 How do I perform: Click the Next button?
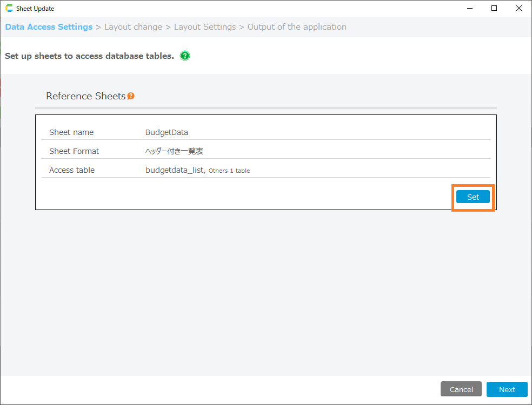507,389
